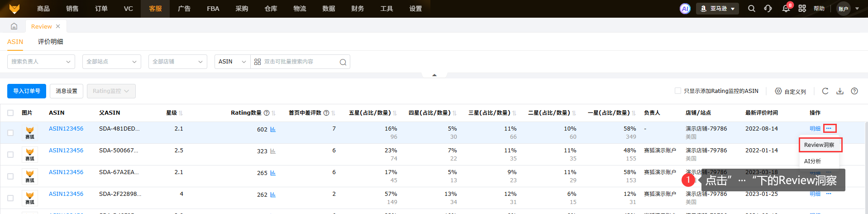Open the customer support headset icon
This screenshot has height=214, width=868.
tap(768, 9)
